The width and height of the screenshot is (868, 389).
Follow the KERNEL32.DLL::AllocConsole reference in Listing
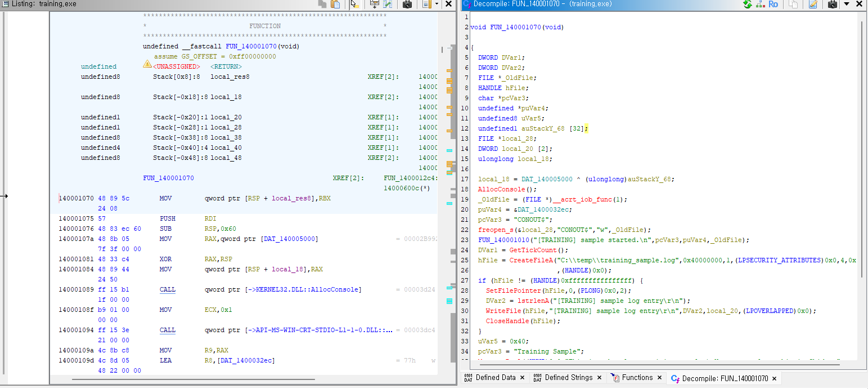point(304,290)
